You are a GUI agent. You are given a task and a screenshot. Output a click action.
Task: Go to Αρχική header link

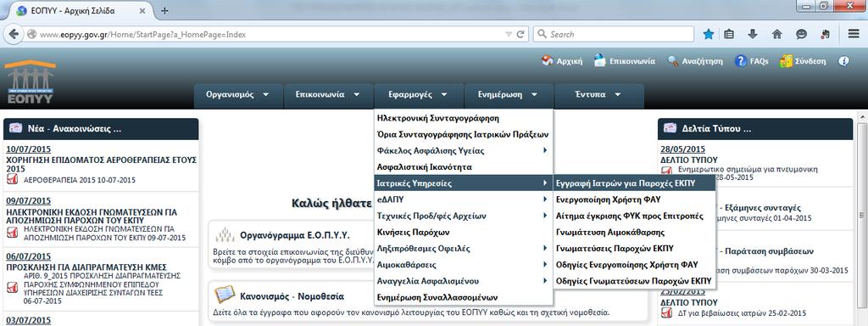tap(562, 61)
